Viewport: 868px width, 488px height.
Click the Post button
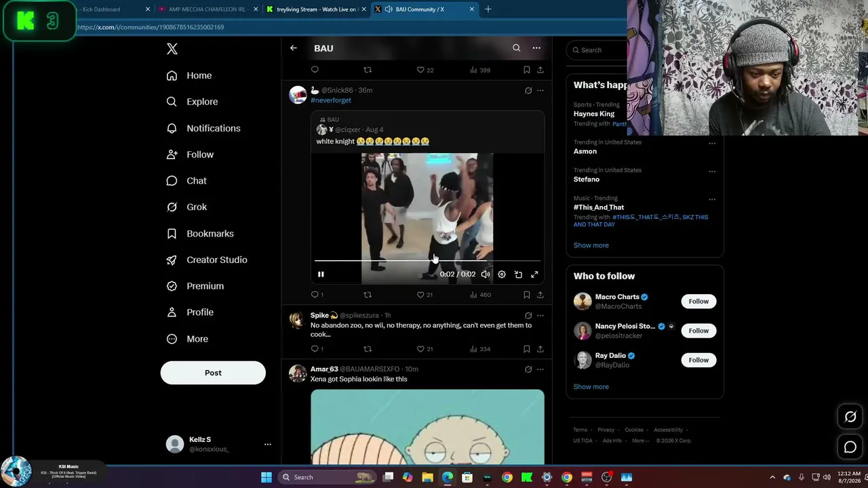(x=213, y=373)
